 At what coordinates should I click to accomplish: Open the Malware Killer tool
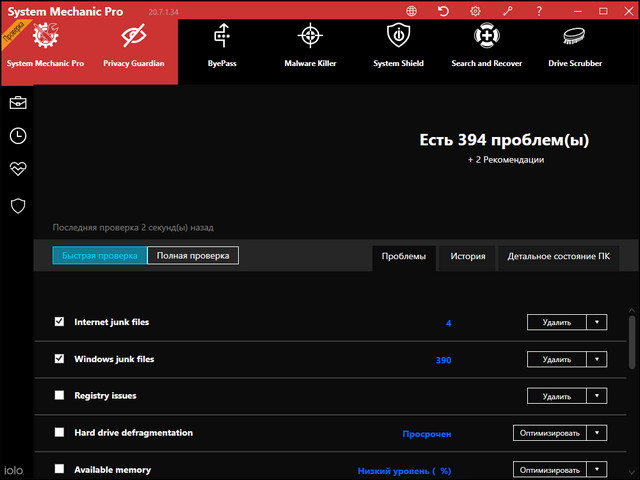[x=310, y=45]
